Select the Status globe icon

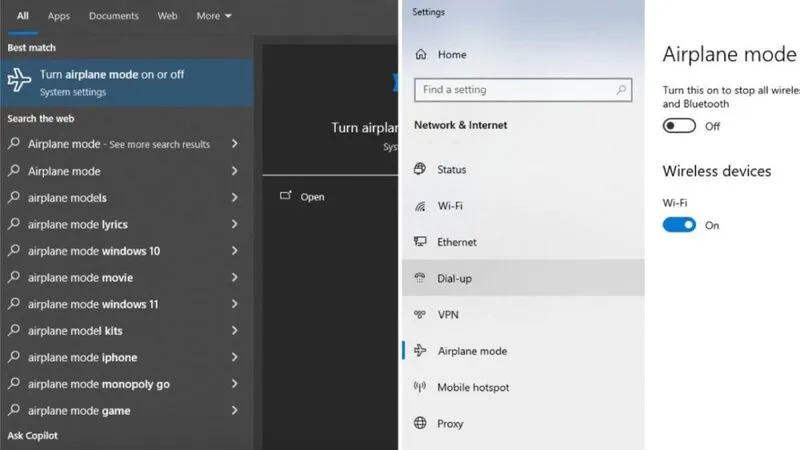click(x=420, y=169)
